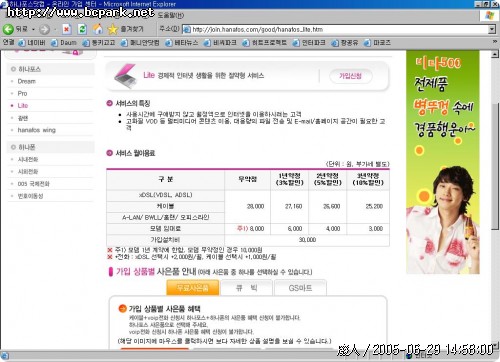The height and width of the screenshot is (362, 500).
Task: Click the red X Stop button
Action: tap(67, 29)
